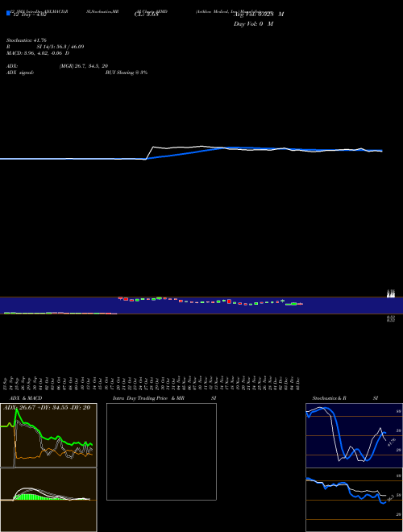Click the blue candlestick price band
This screenshot has height=532, width=403.
click(x=201, y=305)
